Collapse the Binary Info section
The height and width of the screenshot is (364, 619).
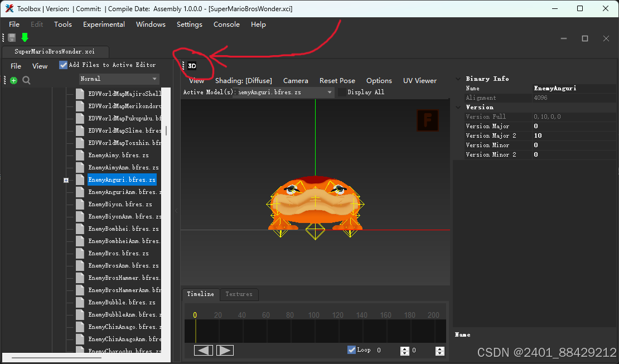tap(458, 79)
